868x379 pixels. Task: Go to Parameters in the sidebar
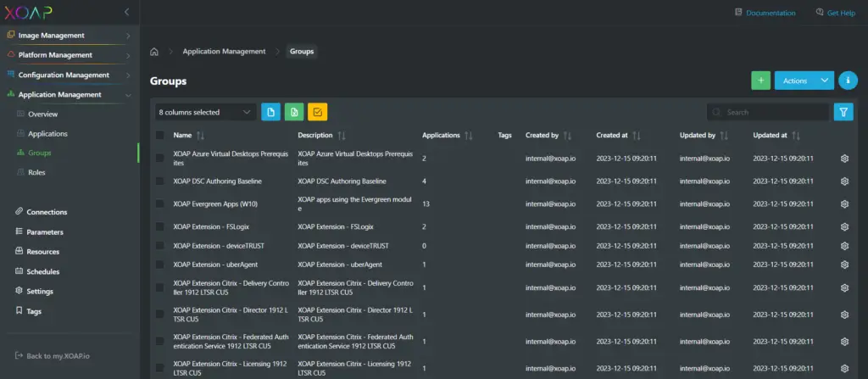pyautogui.click(x=45, y=231)
